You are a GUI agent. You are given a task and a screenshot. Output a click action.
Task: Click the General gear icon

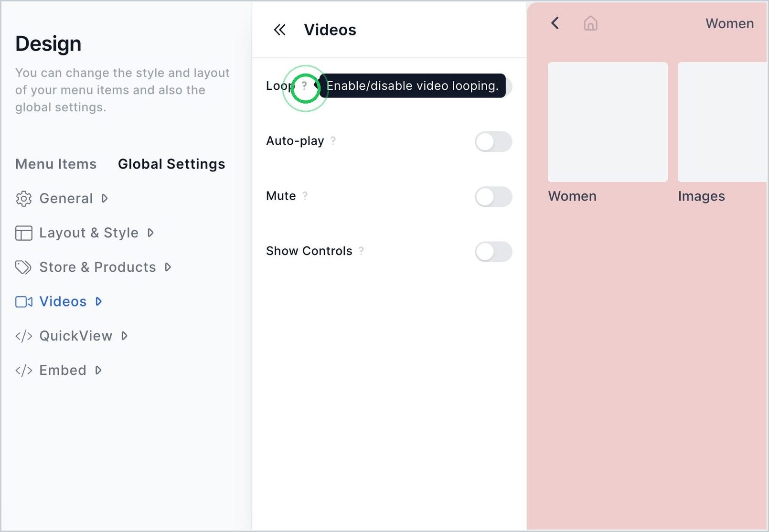[23, 199]
